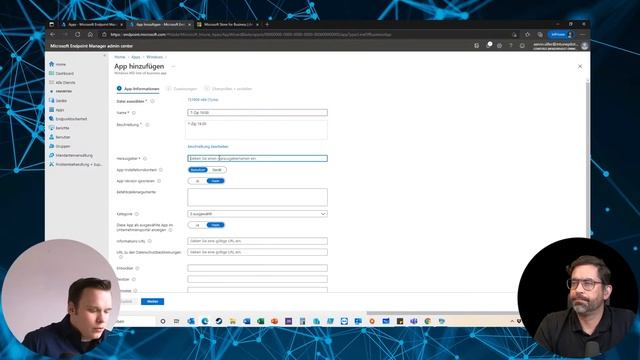Select the App-Informationen step tab

138,89
